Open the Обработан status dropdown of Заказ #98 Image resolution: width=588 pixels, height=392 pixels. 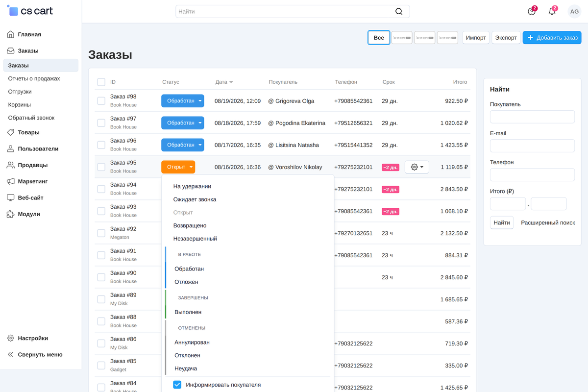pyautogui.click(x=183, y=101)
